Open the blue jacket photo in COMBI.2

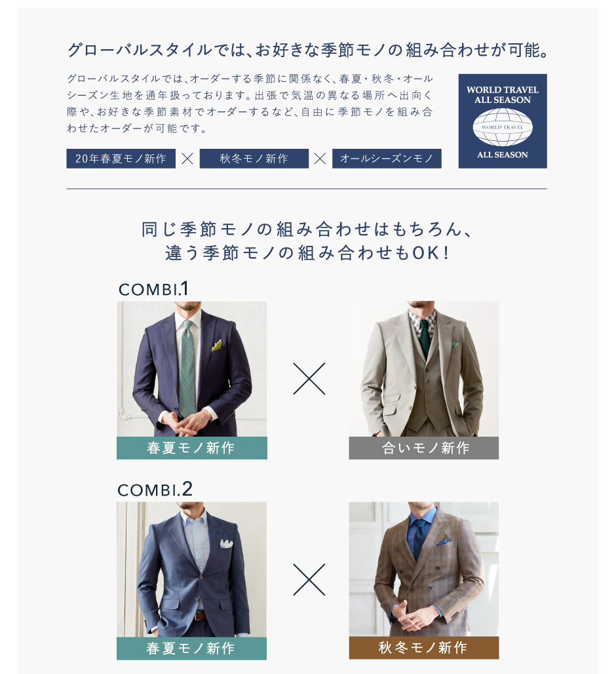pyautogui.click(x=191, y=570)
